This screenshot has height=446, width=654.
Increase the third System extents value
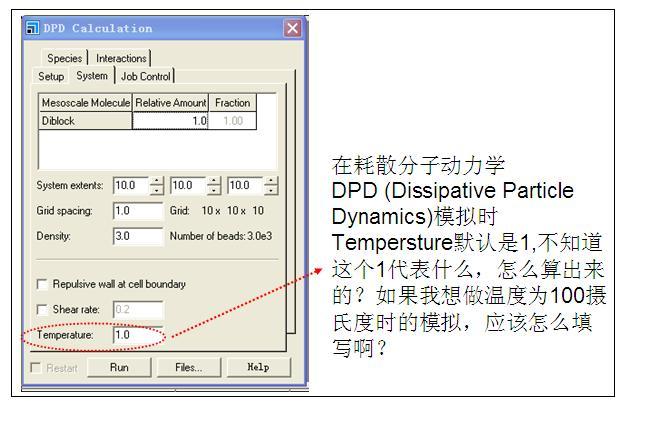click(x=271, y=181)
